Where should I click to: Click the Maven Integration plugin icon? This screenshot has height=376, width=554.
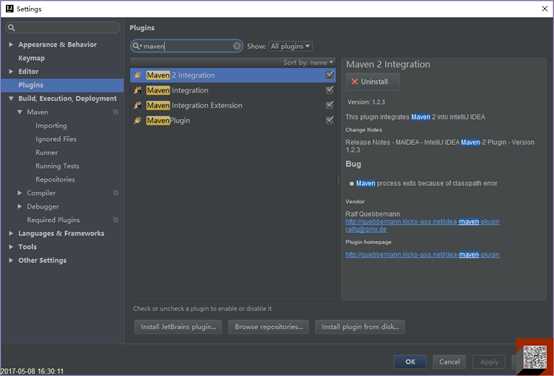pyautogui.click(x=138, y=90)
